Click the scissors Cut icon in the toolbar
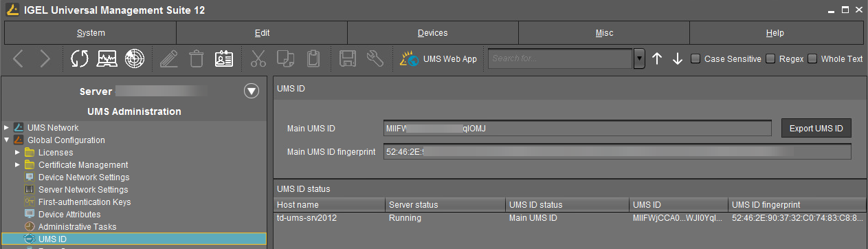Screen dimensions: 868x249 click(258, 59)
